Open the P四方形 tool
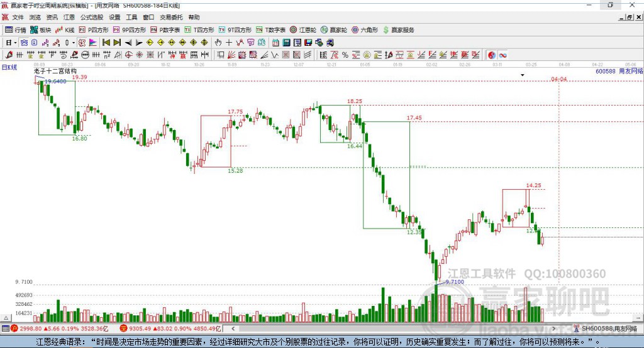The image size is (644, 348). [94, 30]
